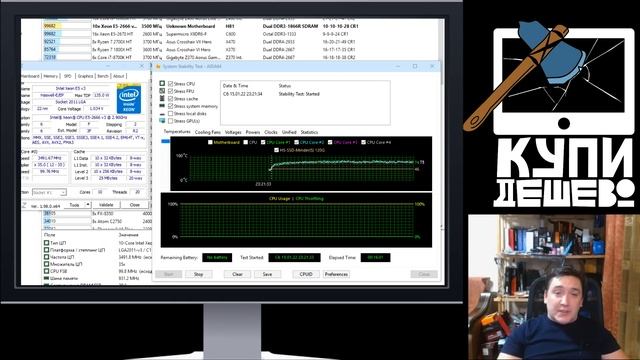
Task: Open the Bench tab in CPU-Z
Action: (x=103, y=76)
